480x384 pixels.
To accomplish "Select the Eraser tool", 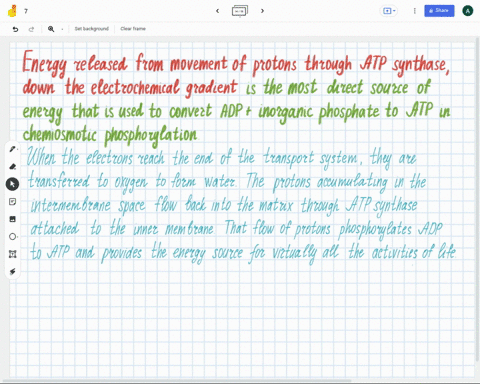I will point(13,166).
